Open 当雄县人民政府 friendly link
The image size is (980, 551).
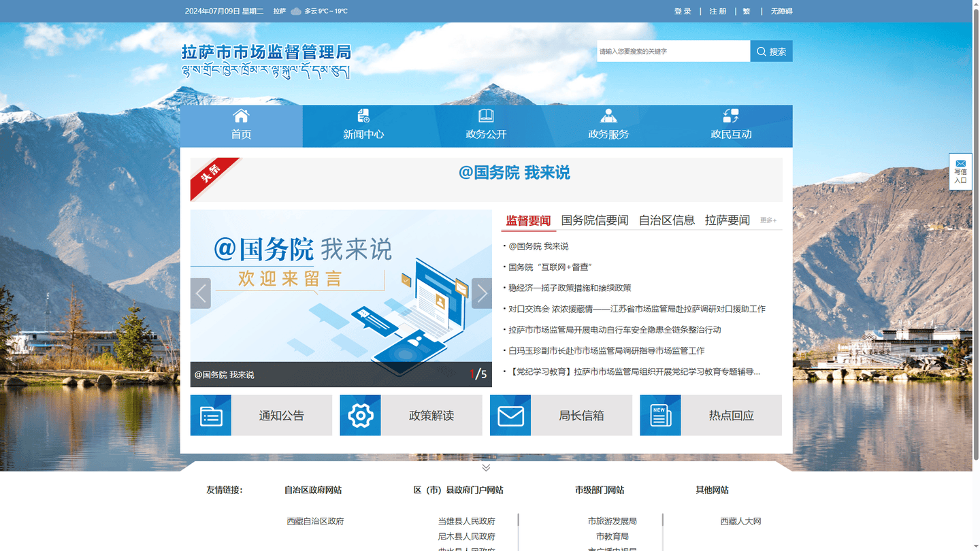466,522
